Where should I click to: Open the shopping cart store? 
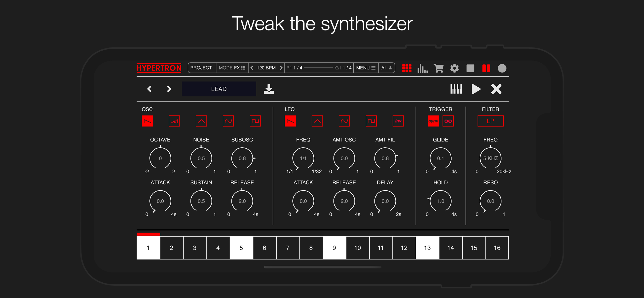click(438, 68)
